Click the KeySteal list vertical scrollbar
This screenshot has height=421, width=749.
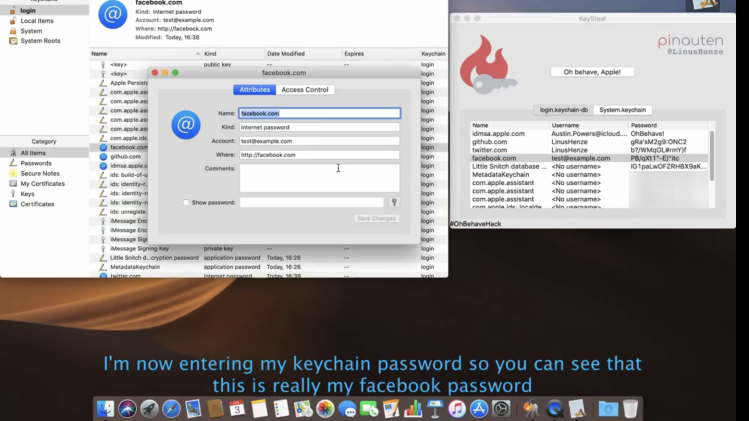click(712, 156)
